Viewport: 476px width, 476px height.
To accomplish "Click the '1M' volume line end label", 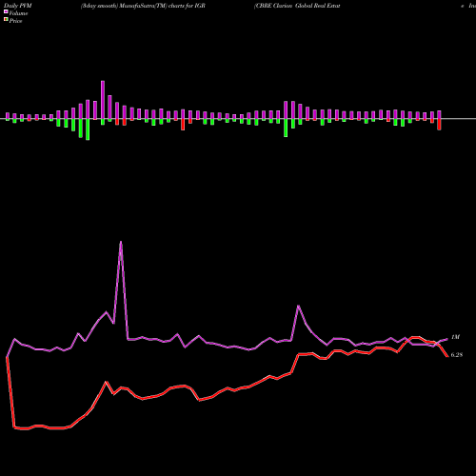I will [455, 337].
